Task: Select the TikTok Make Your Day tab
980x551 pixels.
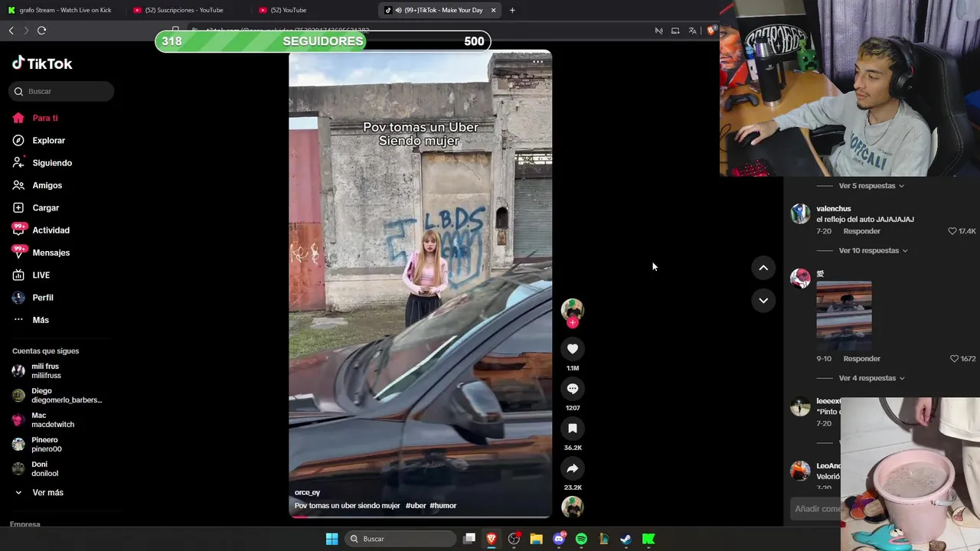Action: (440, 10)
